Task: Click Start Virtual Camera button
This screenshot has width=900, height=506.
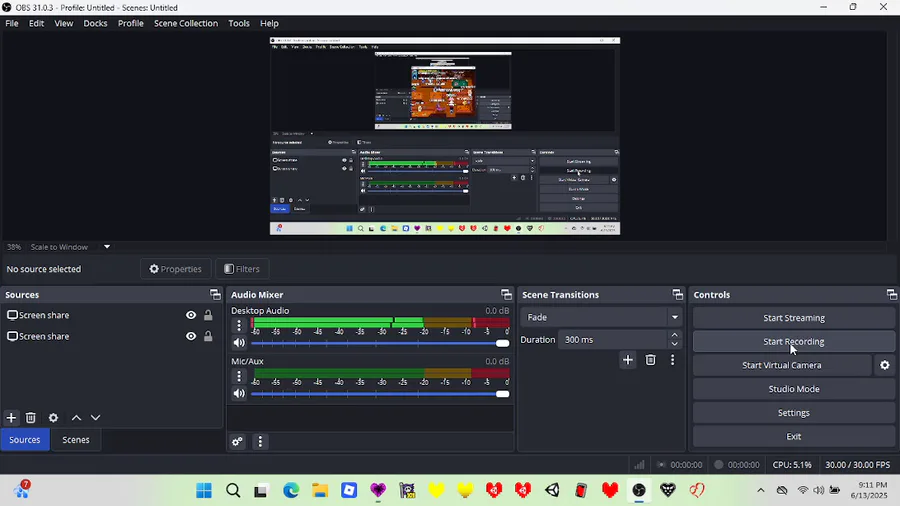Action: coord(782,365)
